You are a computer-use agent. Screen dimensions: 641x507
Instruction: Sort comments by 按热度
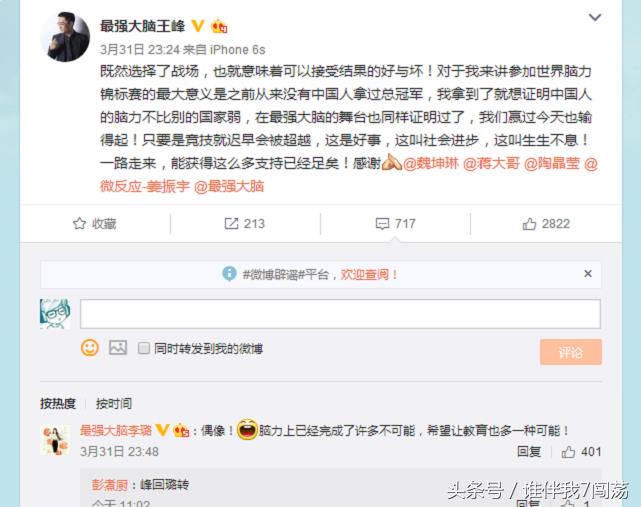(58, 404)
